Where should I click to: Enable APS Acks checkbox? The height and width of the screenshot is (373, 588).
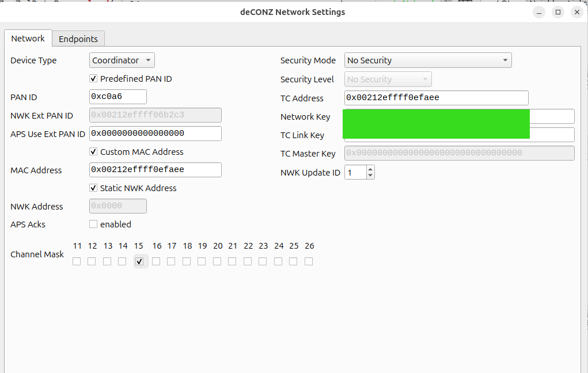coord(93,224)
